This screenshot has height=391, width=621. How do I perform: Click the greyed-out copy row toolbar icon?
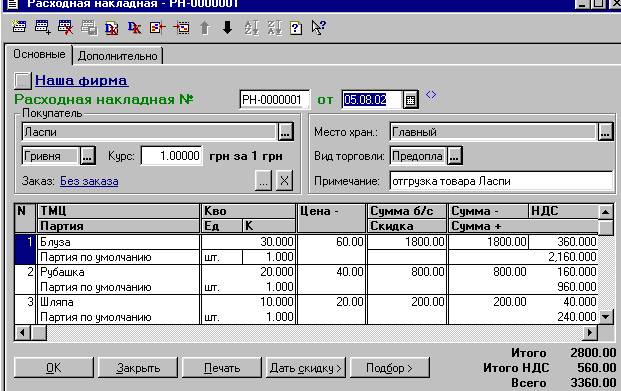coord(89,28)
